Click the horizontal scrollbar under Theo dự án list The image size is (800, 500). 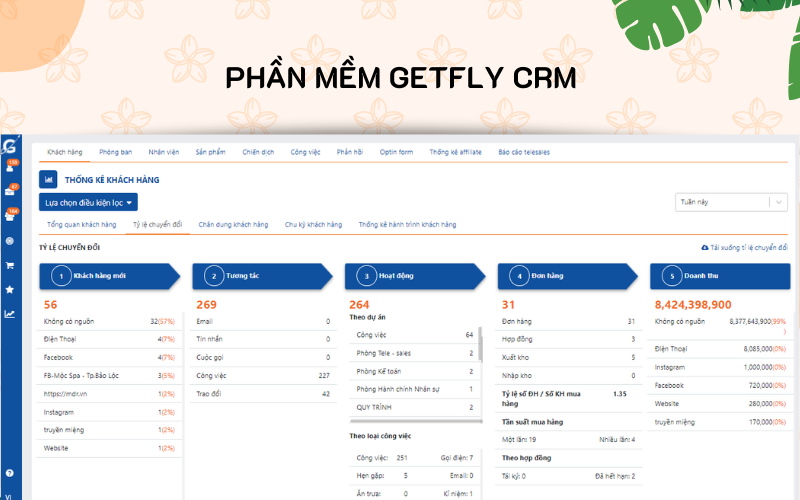416,421
